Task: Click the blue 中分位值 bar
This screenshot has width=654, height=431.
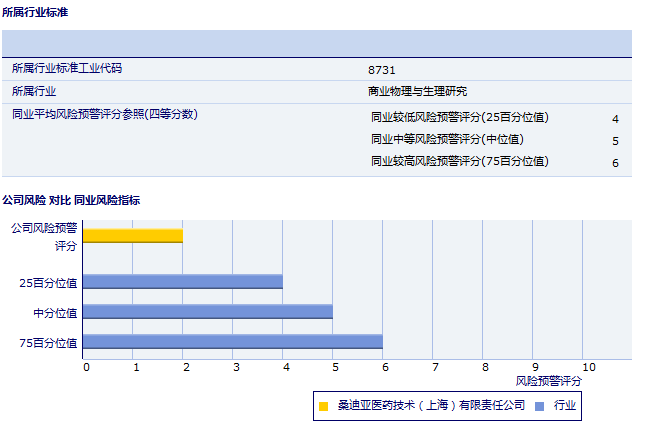Action: coord(208,312)
